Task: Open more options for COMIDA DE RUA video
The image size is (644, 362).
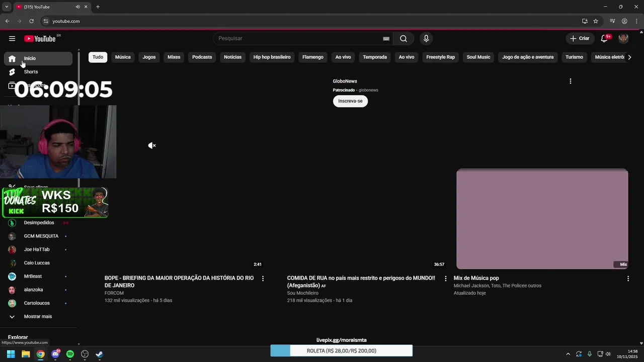Action: 445,279
